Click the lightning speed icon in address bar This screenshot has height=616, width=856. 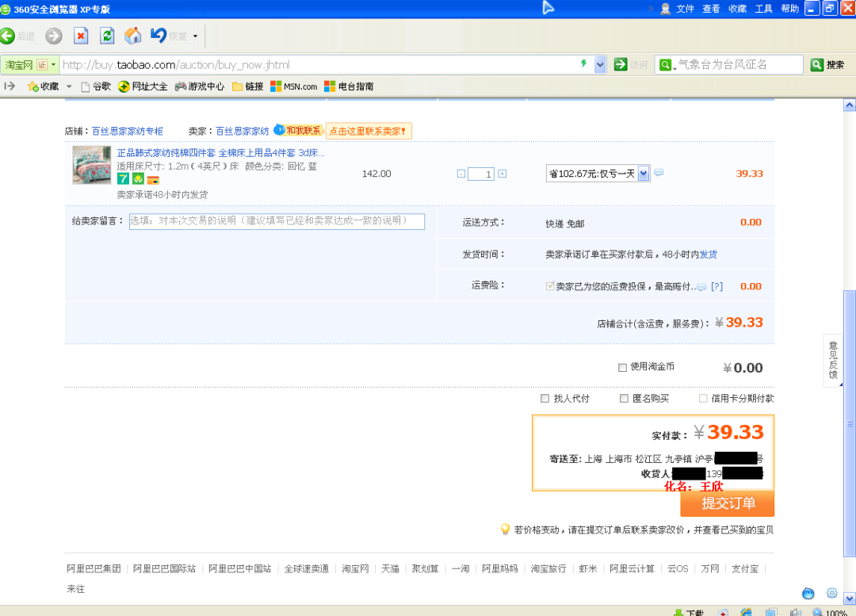pos(583,64)
